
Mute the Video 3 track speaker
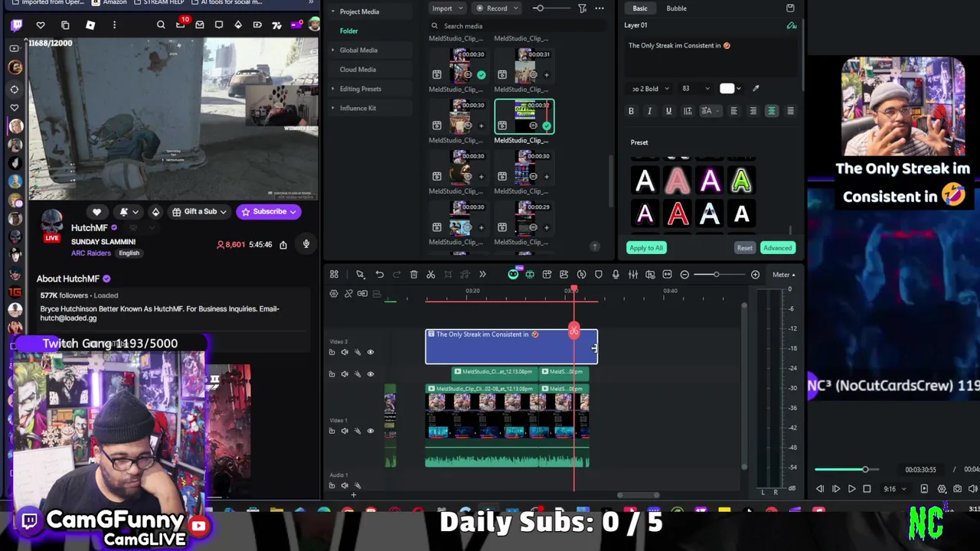tap(345, 352)
